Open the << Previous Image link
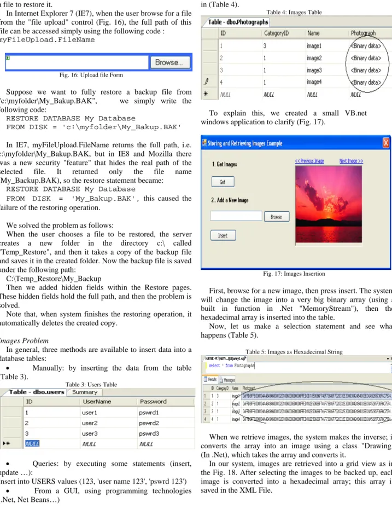 [x=309, y=161]
